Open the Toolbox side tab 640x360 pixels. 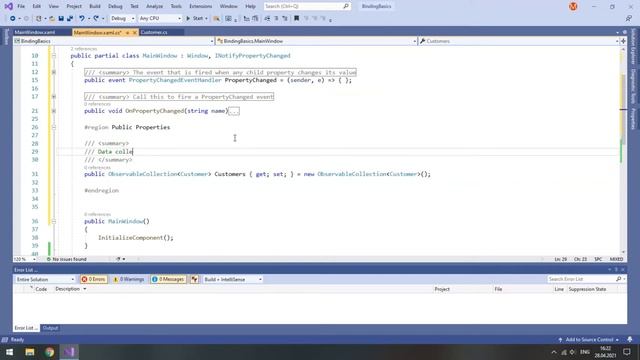click(x=6, y=37)
